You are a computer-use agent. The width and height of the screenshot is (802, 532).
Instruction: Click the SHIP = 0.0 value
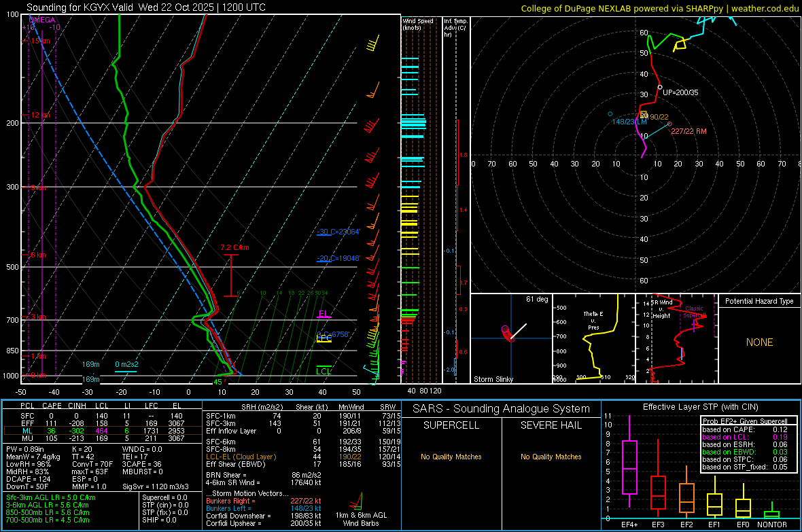coord(159,520)
